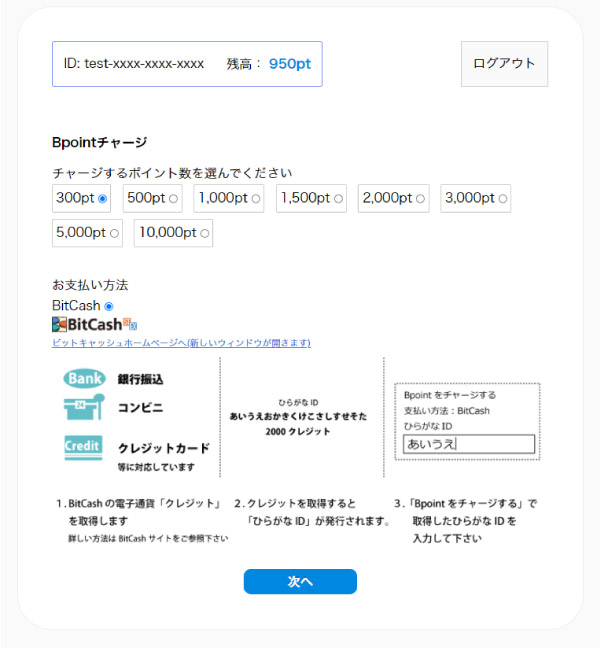Viewport: 600px width, 648px height.
Task: Click the teal Credit card icon
Action: coord(84,447)
